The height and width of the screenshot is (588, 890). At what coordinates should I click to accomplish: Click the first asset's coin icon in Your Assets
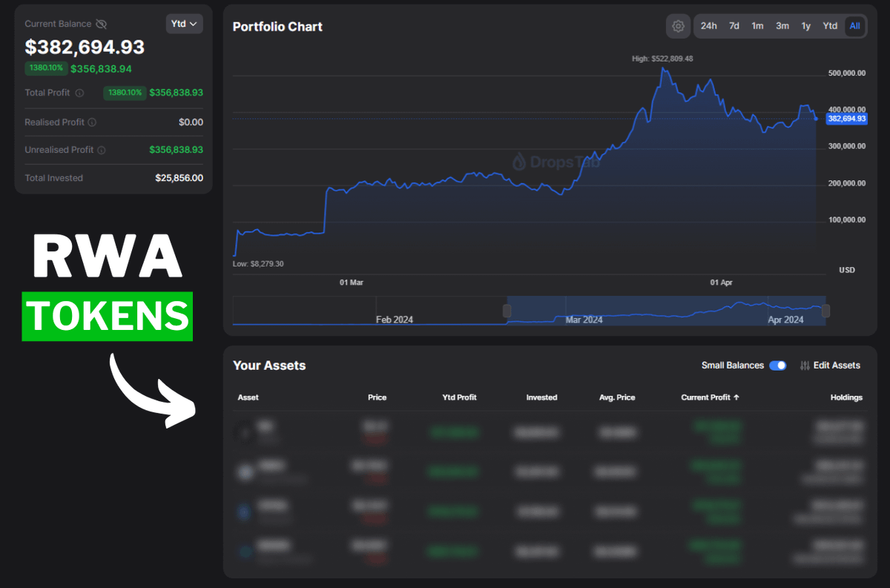(244, 432)
